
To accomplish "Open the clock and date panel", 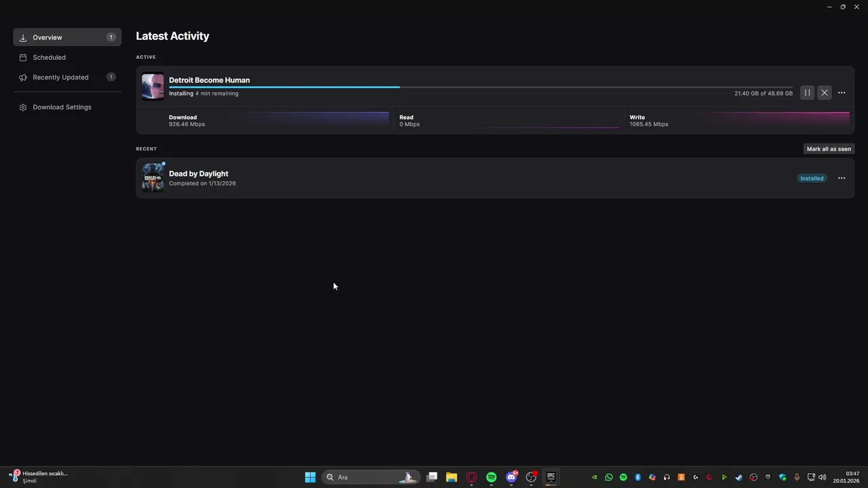I will click(x=846, y=477).
